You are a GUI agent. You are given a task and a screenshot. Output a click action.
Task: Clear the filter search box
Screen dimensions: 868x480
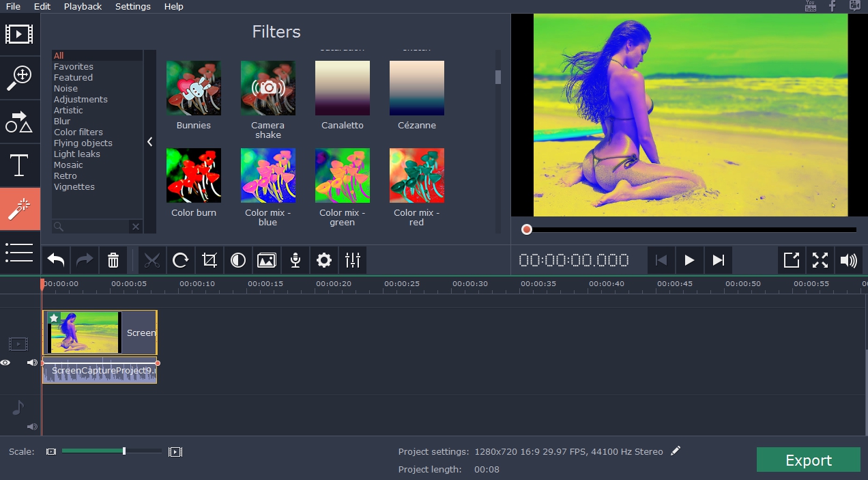tap(135, 227)
